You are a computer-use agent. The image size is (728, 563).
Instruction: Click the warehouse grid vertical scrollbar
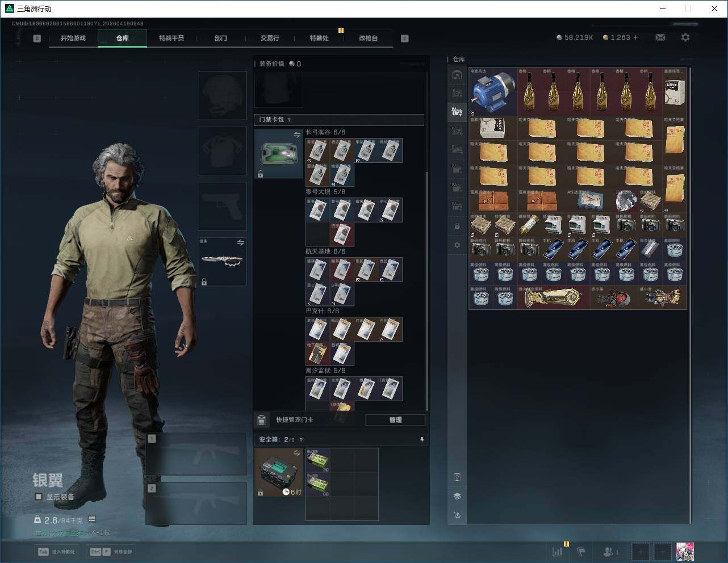point(691,295)
